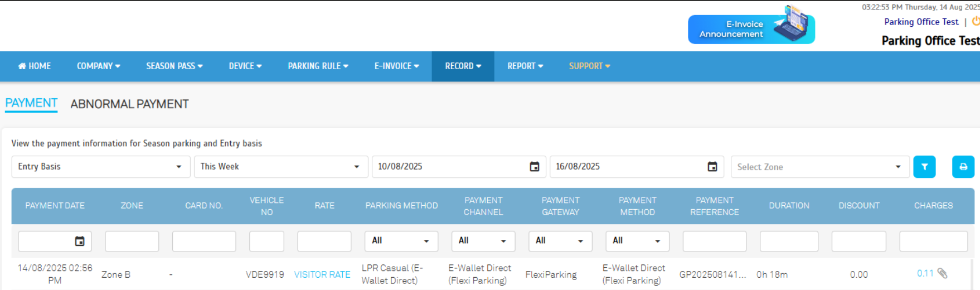Expand Payment Channel All filter dropdown

483,241
